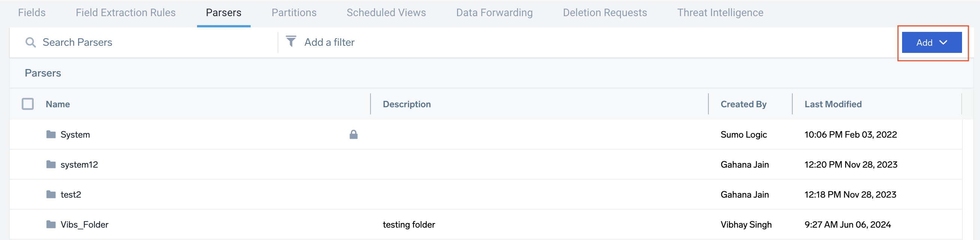Screen dimensions: 980x240
Task: Open the Add a filter control
Action: [x=329, y=42]
